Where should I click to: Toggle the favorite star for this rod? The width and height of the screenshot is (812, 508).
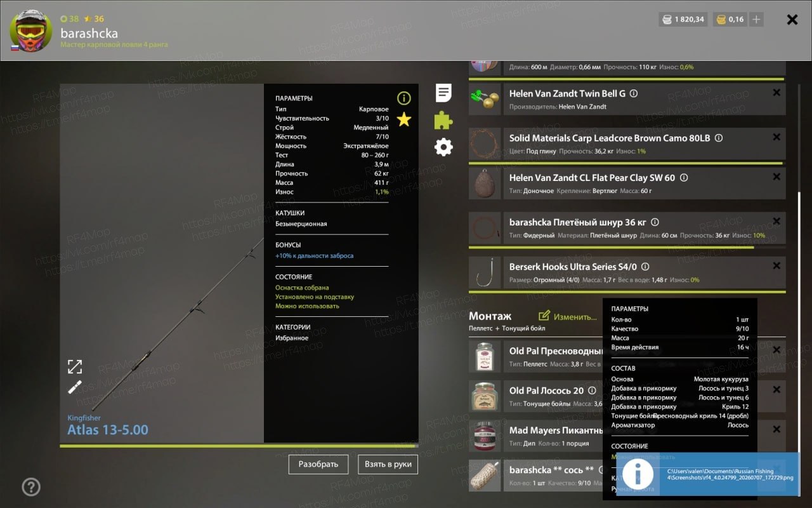point(404,119)
